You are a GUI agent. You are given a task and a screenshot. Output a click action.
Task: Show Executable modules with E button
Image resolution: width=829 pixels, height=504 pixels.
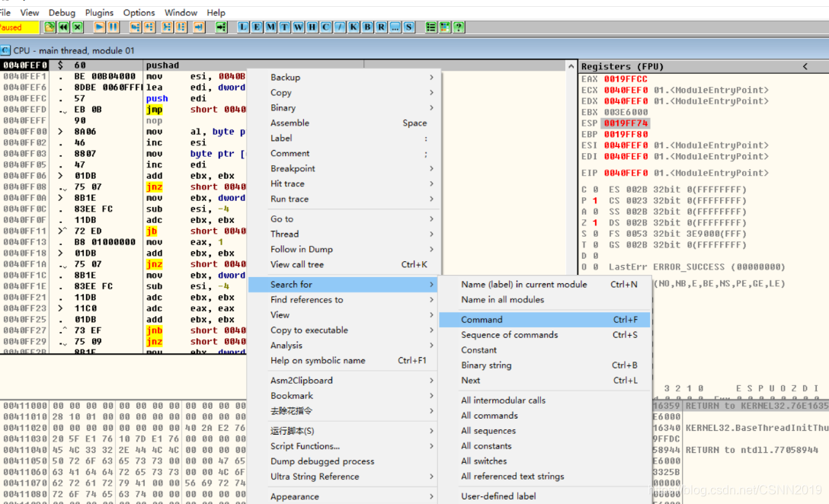[257, 27]
